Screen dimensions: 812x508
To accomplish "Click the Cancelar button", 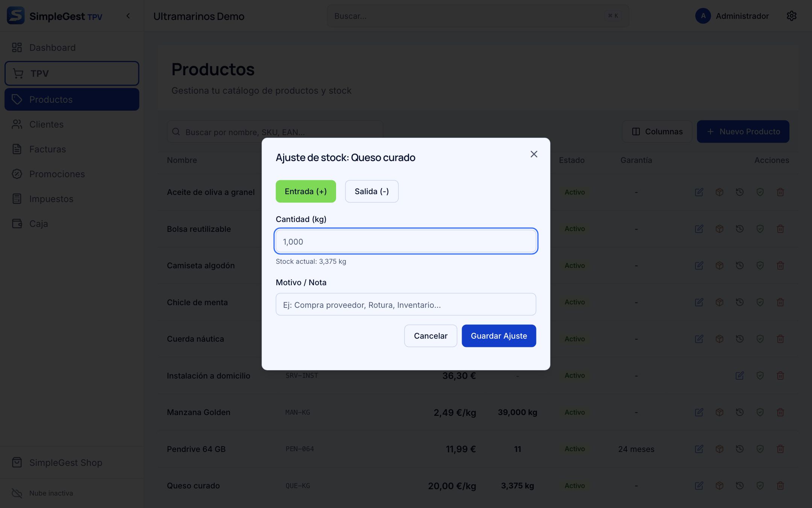I will [430, 336].
